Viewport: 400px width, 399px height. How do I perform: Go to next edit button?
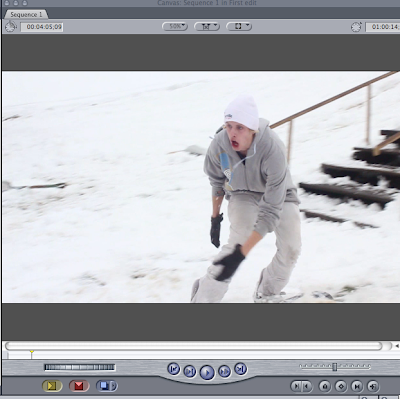coord(240,369)
